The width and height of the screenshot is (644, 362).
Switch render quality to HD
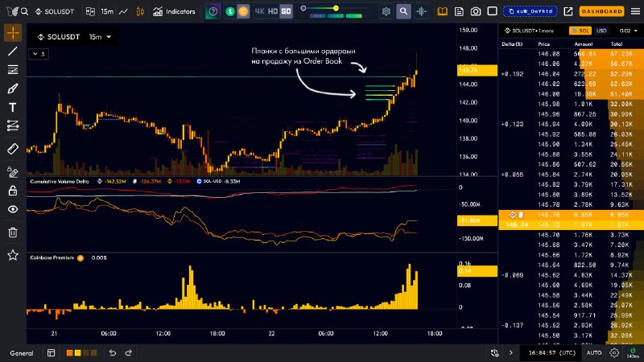tap(273, 11)
